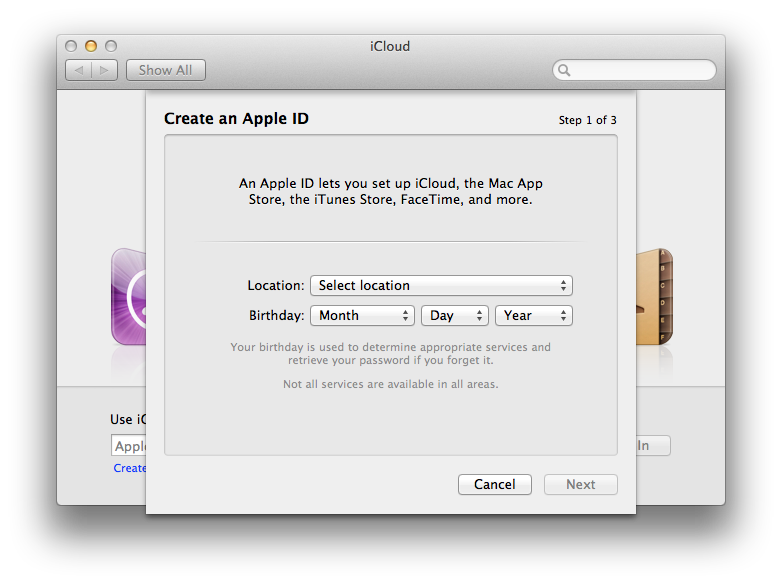This screenshot has height=584, width=782.
Task: Click the Birthday: label
Action: pos(276,316)
